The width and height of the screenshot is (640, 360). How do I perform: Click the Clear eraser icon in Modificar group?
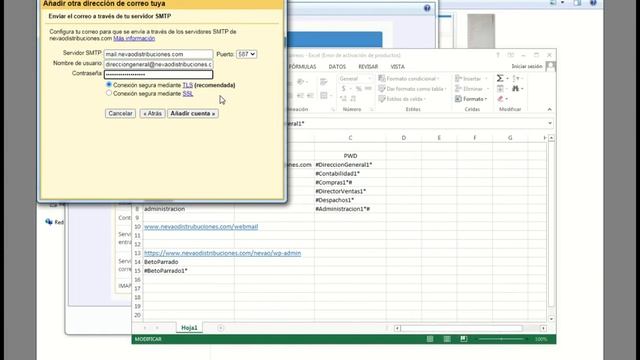pyautogui.click(x=500, y=99)
